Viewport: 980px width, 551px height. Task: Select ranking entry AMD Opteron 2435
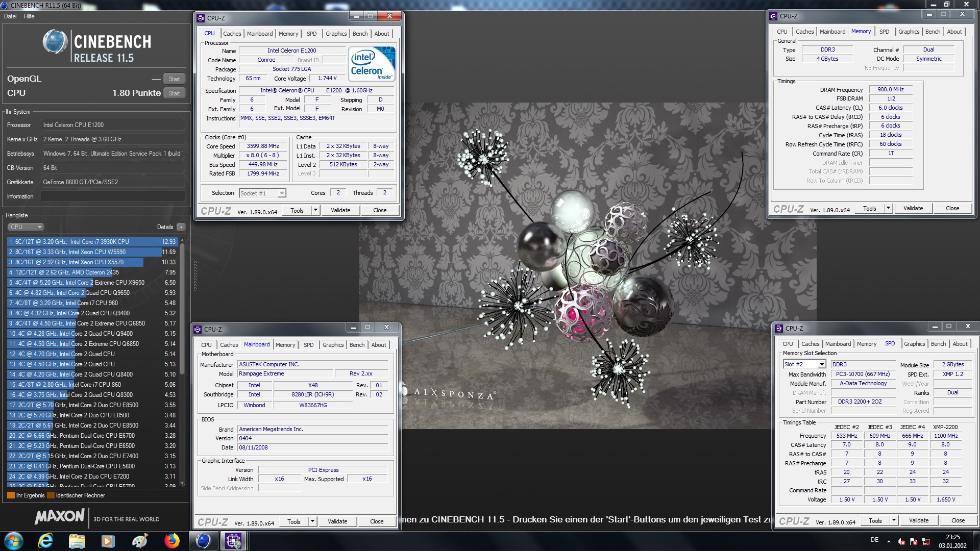92,272
